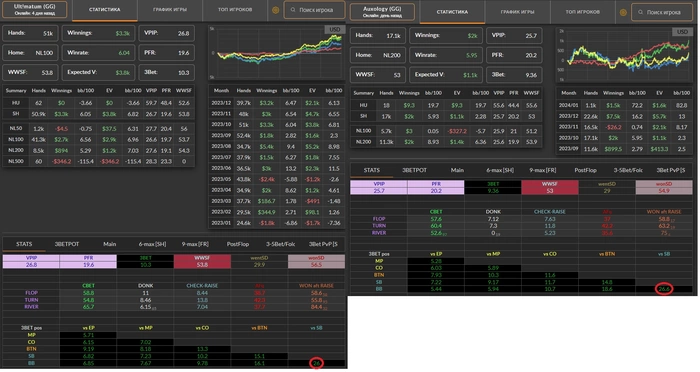Select the 2023/09 row with 11.6k hands

(x=624, y=149)
